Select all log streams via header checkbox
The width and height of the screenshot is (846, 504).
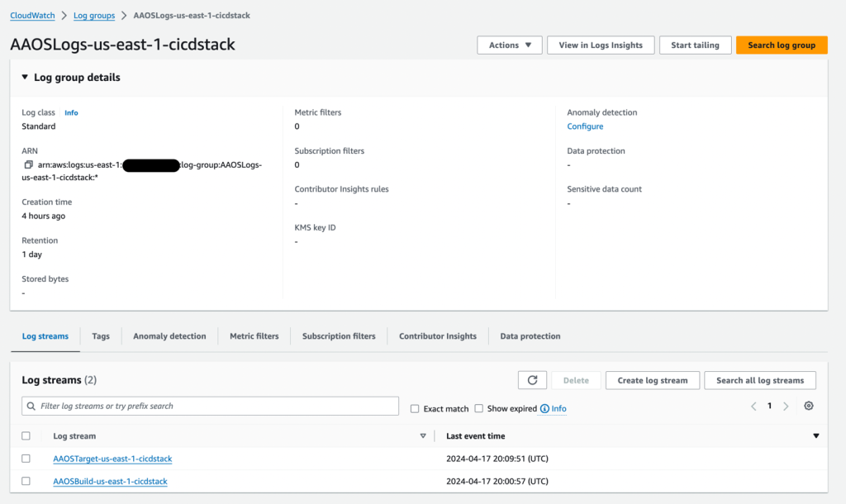click(x=26, y=435)
